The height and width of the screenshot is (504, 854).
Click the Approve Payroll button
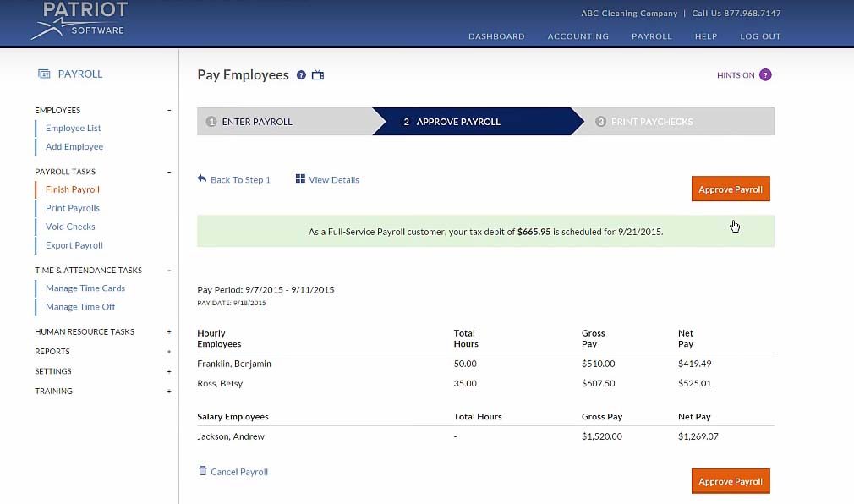(730, 189)
